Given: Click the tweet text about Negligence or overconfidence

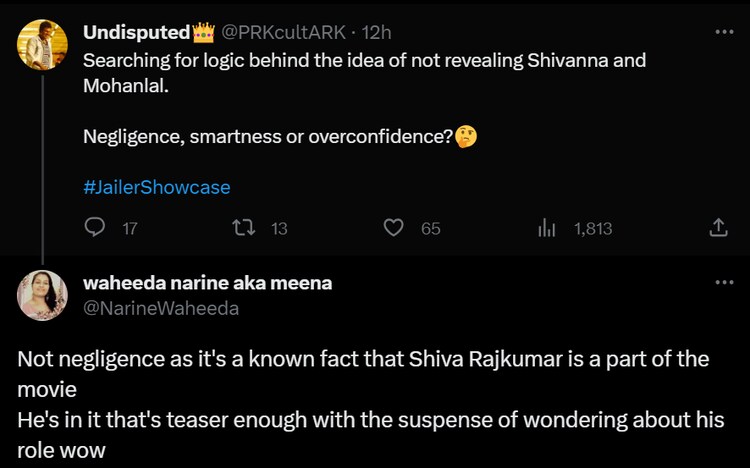Looking at the screenshot, I should 268,136.
